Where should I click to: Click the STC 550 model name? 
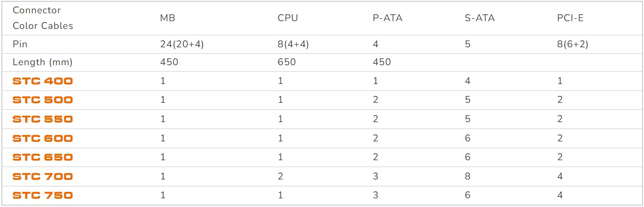click(x=43, y=119)
